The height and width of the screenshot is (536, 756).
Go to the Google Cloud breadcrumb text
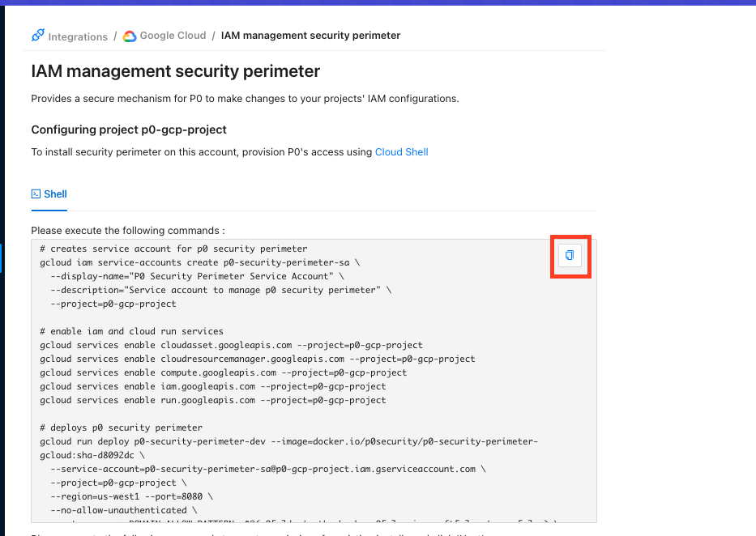coord(173,36)
